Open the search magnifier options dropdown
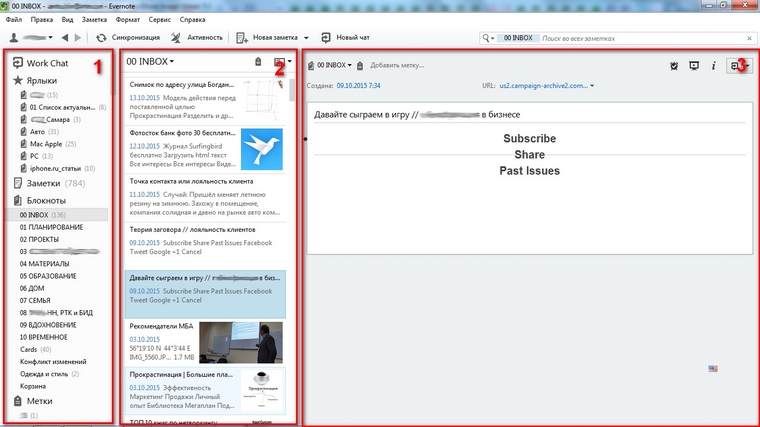760x427 pixels. click(488, 38)
